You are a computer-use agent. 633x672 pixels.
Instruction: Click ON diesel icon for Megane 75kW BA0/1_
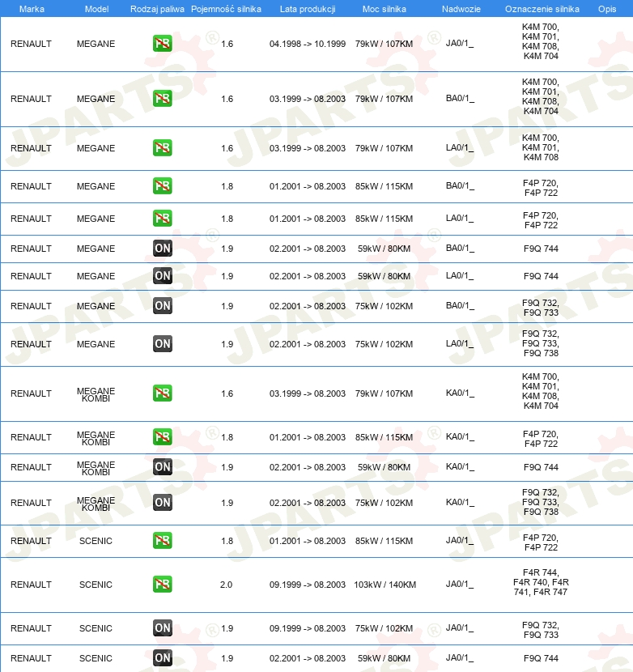point(163,305)
